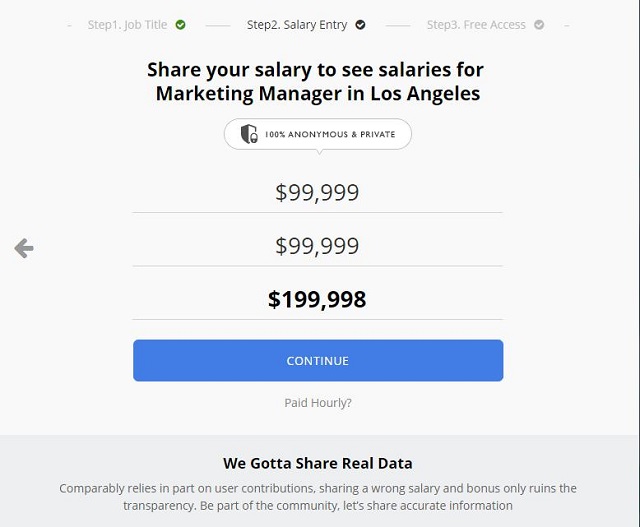
Task: Click the divider line between Step1 and Step2
Action: pyautogui.click(x=216, y=25)
